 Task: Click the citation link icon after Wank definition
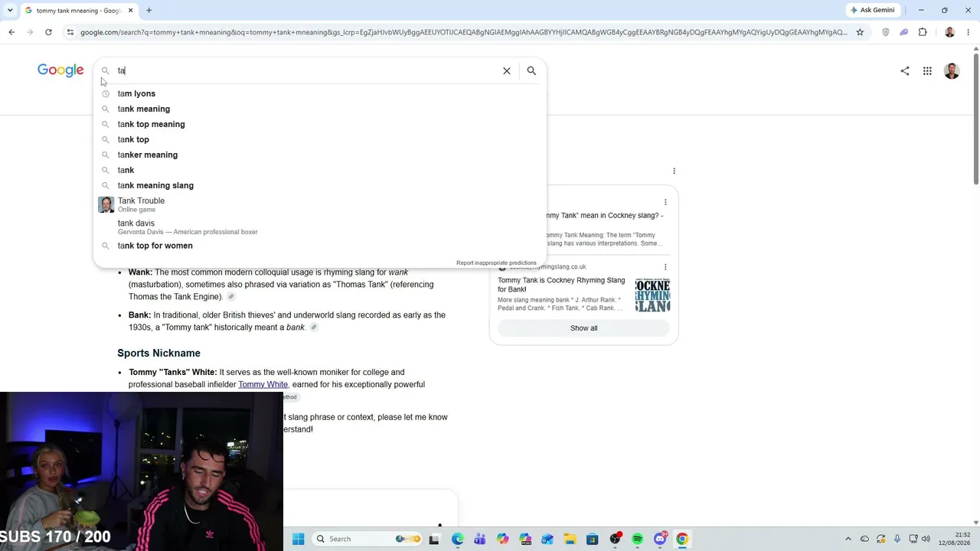tap(231, 297)
